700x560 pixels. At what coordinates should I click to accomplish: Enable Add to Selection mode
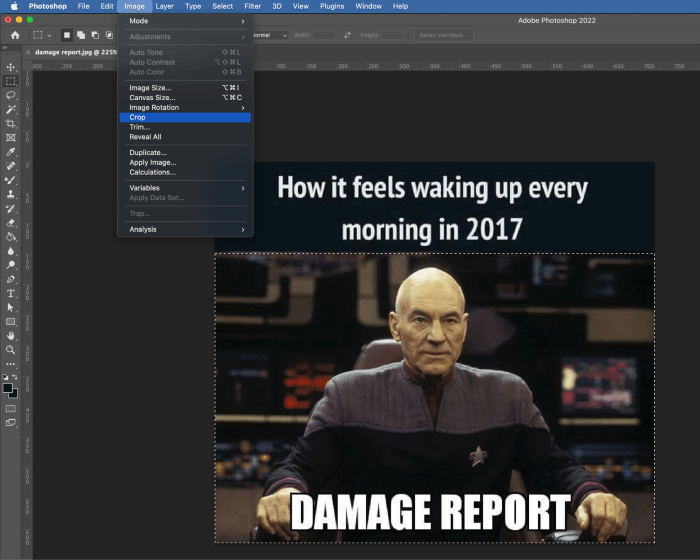click(81, 35)
